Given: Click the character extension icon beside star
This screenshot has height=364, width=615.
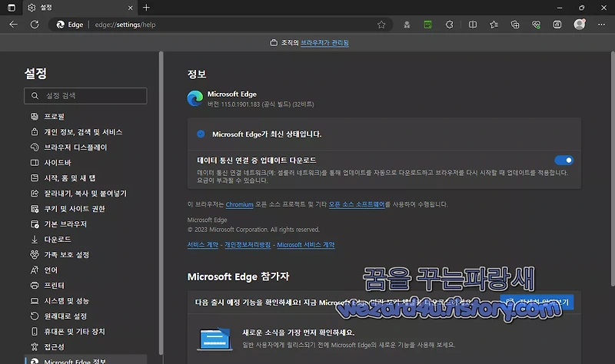Looking at the screenshot, I should (x=407, y=25).
